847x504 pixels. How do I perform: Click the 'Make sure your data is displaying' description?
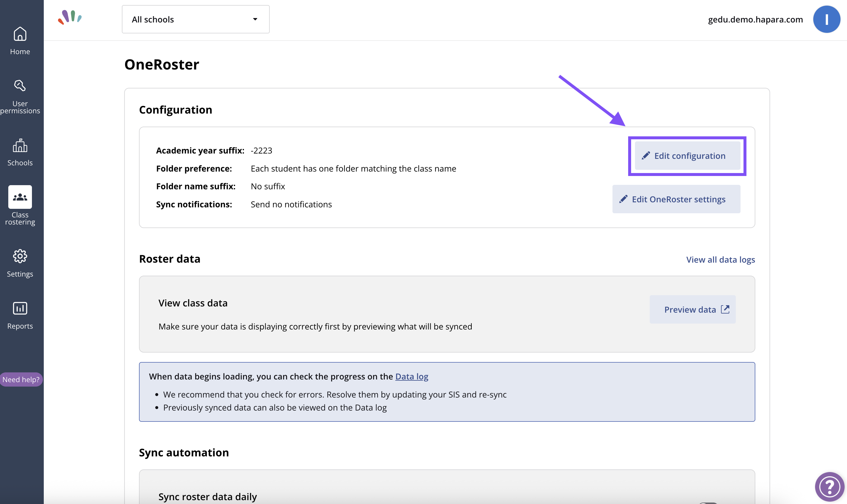tap(315, 326)
